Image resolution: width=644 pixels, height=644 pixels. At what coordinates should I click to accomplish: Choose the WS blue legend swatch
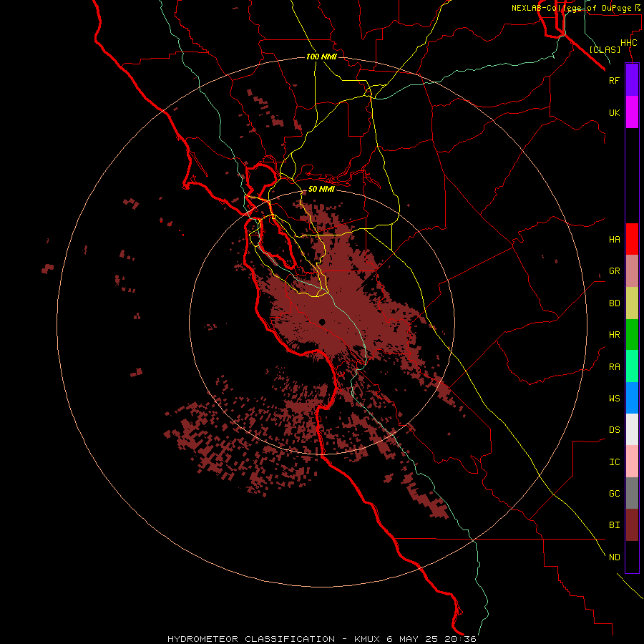pos(632,398)
